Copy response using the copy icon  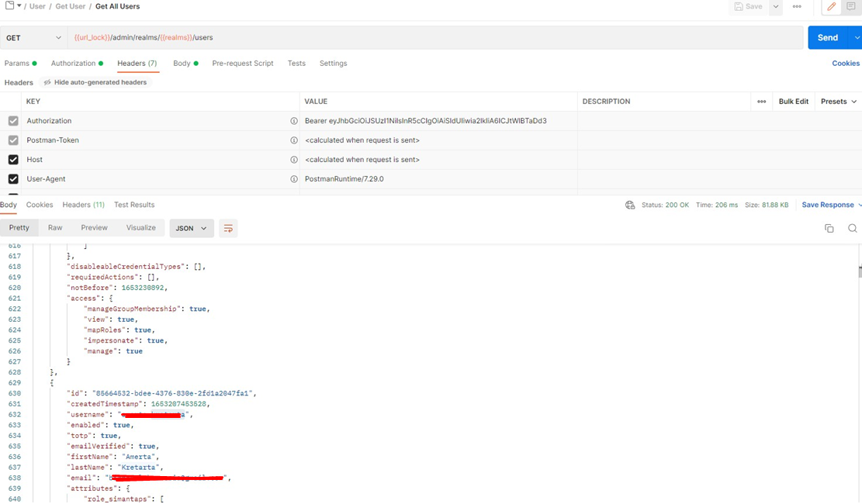coord(829,229)
